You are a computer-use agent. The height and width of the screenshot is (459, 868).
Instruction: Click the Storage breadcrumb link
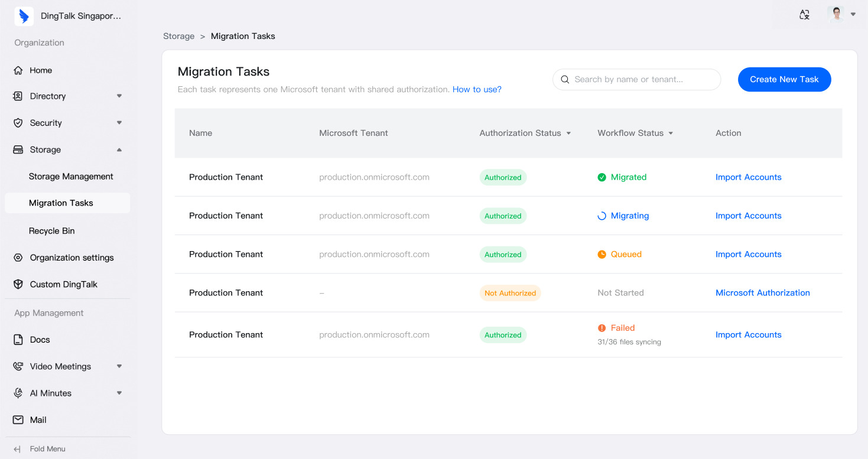[178, 36]
